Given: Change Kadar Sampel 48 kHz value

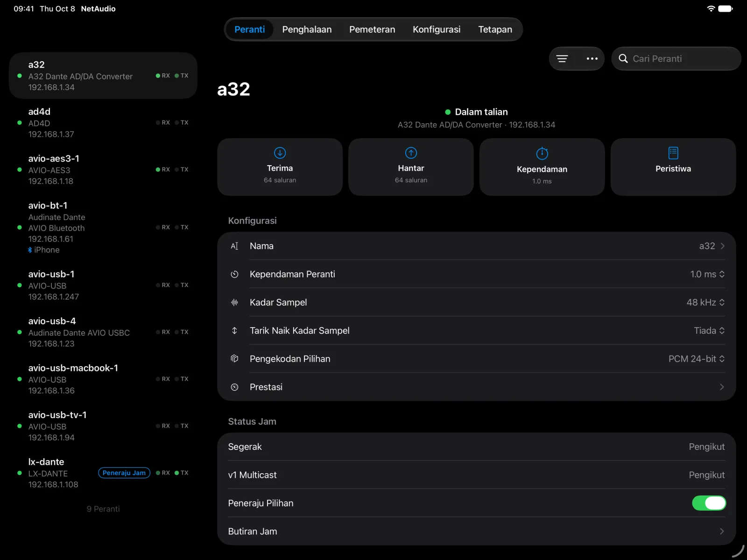Looking at the screenshot, I should [x=705, y=302].
